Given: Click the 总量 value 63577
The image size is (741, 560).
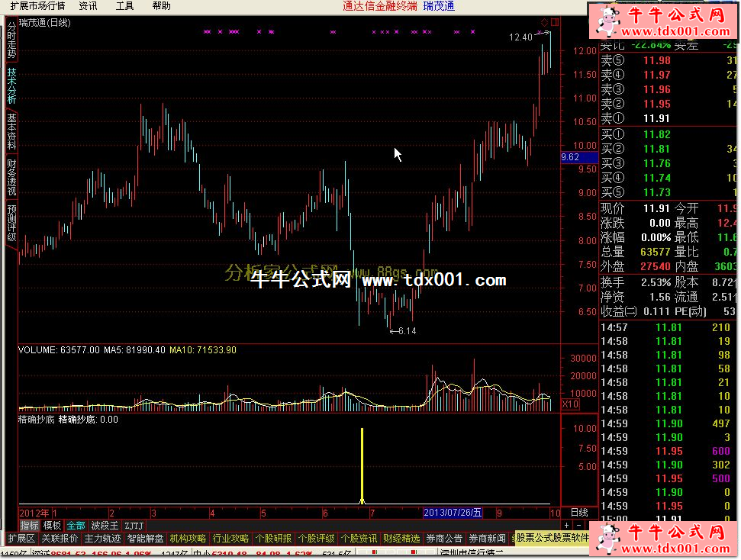Looking at the screenshot, I should click(x=656, y=252).
